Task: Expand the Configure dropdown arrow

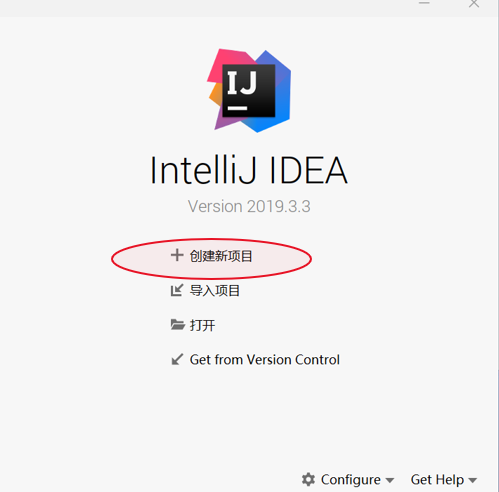Action: click(389, 480)
